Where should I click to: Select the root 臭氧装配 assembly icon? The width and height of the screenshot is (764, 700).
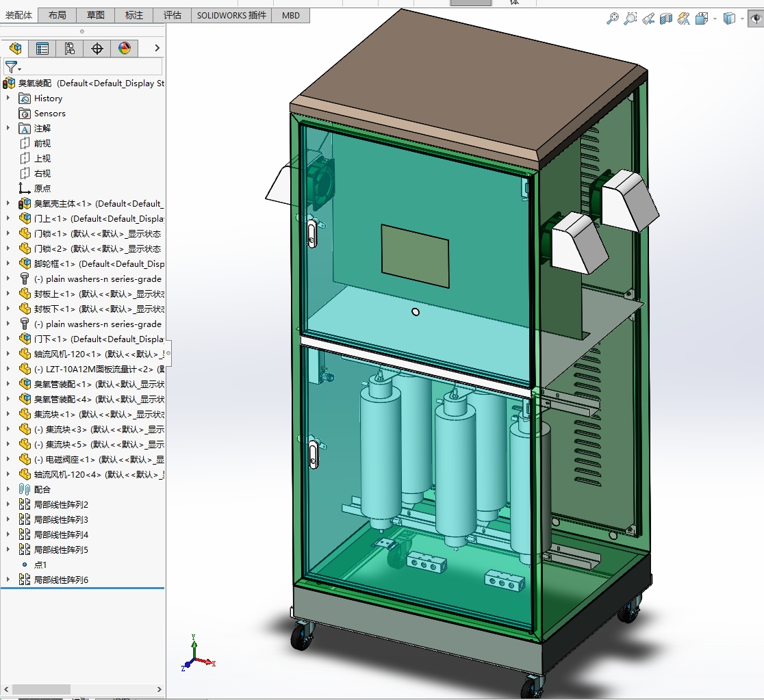pyautogui.click(x=10, y=83)
